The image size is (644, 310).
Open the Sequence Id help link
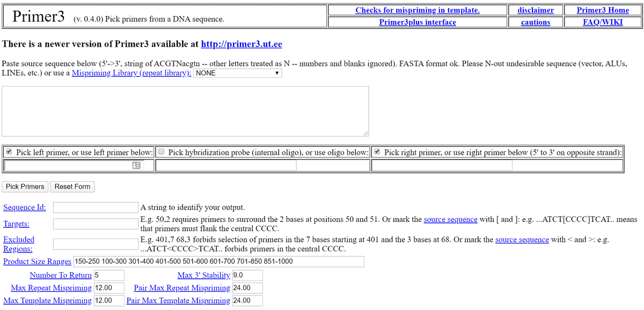point(24,207)
